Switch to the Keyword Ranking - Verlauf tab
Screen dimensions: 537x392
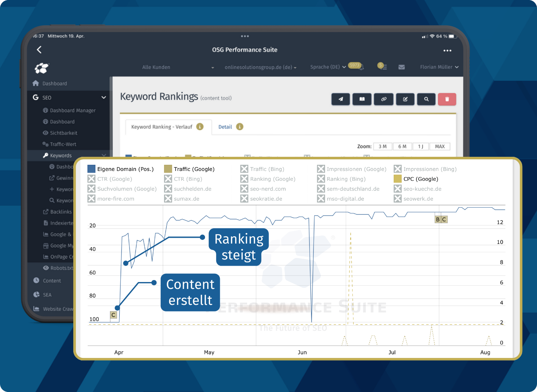click(x=168, y=127)
